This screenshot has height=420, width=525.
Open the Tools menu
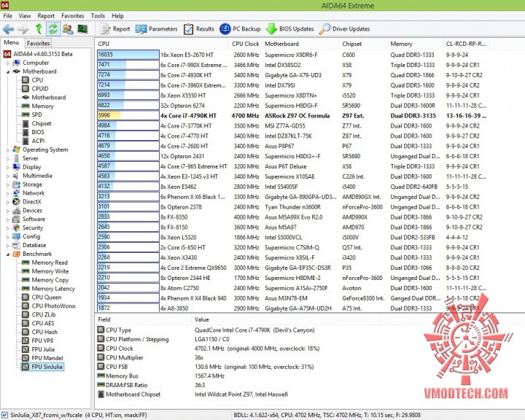click(98, 16)
